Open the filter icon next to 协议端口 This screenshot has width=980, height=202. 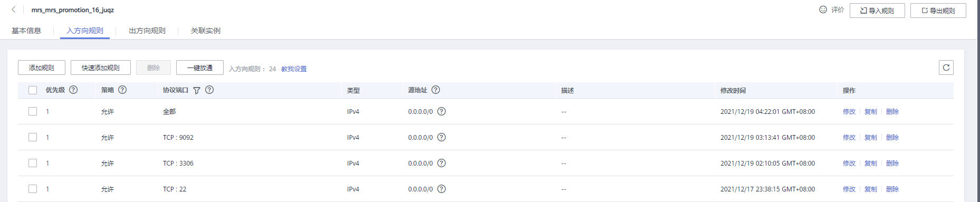click(x=197, y=90)
